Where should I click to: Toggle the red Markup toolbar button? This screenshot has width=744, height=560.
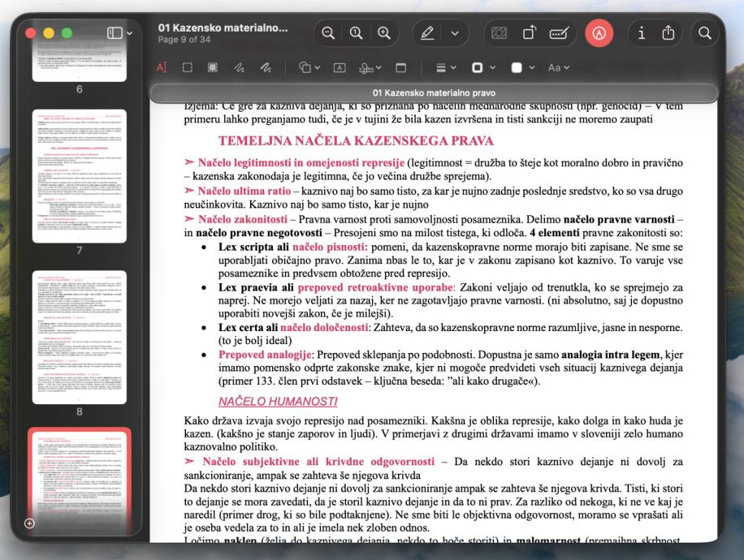(599, 33)
